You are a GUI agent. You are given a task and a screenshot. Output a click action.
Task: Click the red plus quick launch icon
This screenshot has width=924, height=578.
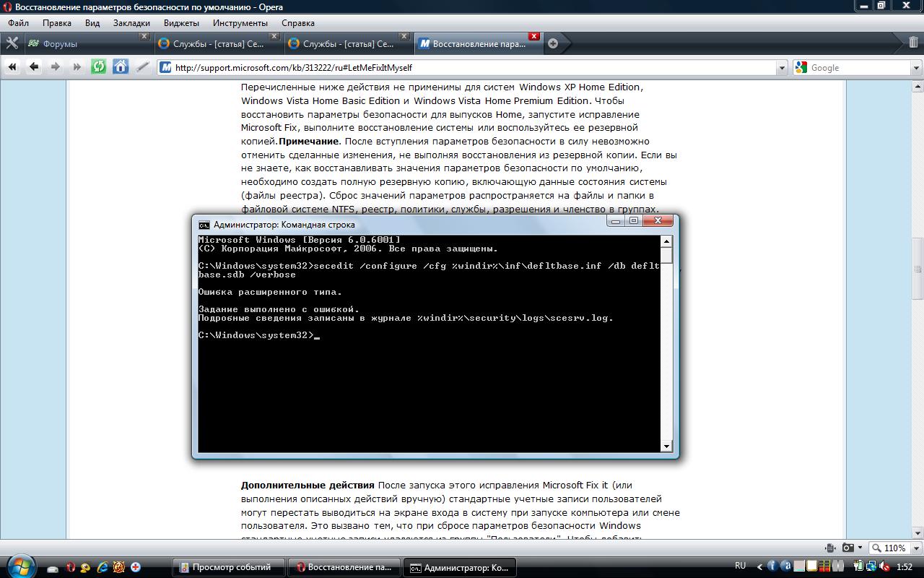coord(135,567)
